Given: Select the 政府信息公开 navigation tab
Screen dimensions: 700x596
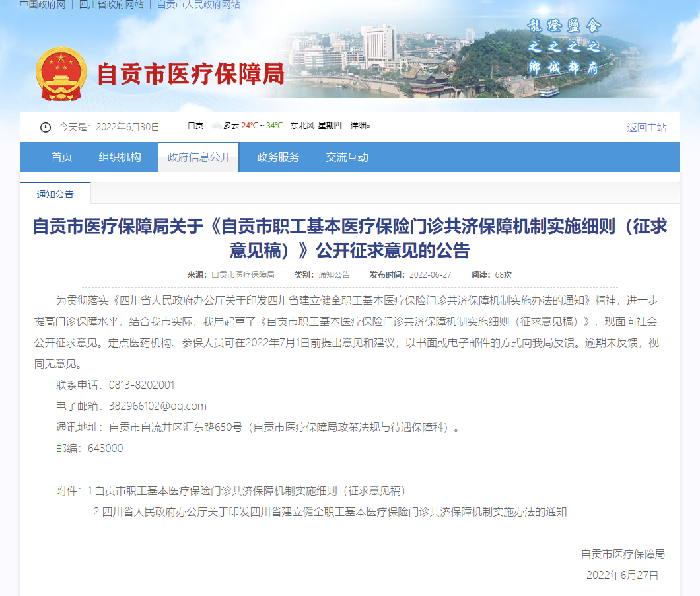Looking at the screenshot, I should click(x=198, y=157).
